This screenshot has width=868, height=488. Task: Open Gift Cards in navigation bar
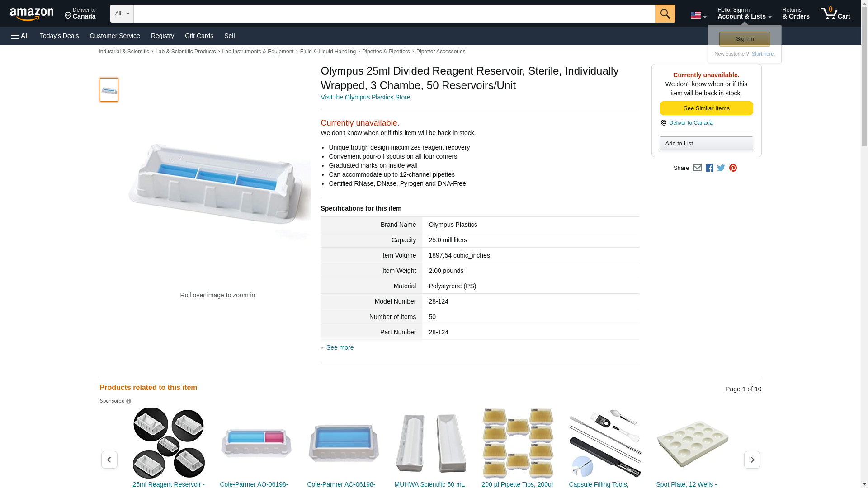[x=199, y=36]
